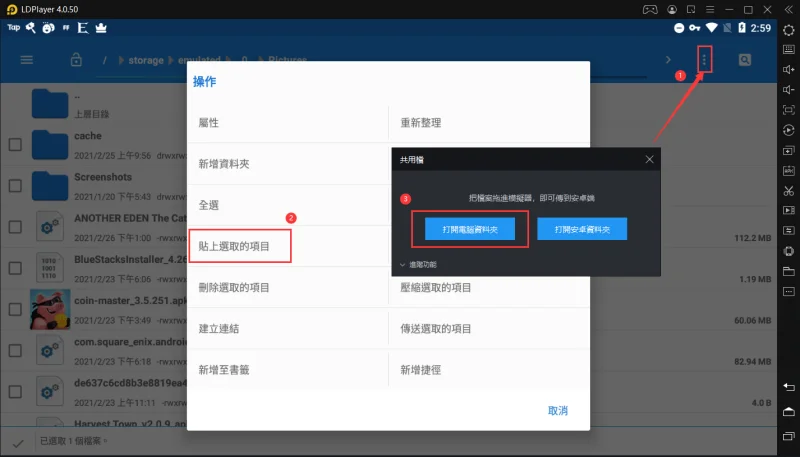Image resolution: width=800 pixels, height=457 pixels.
Task: Click the 打開安卓資料夾 button
Action: (582, 229)
